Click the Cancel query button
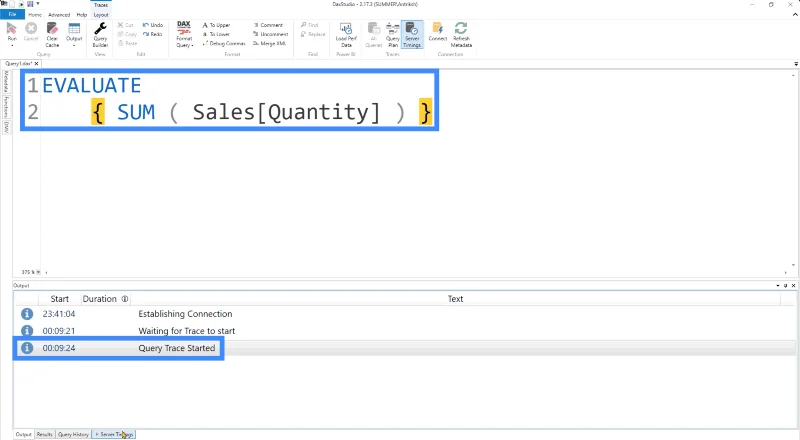The image size is (800, 440). point(31,32)
